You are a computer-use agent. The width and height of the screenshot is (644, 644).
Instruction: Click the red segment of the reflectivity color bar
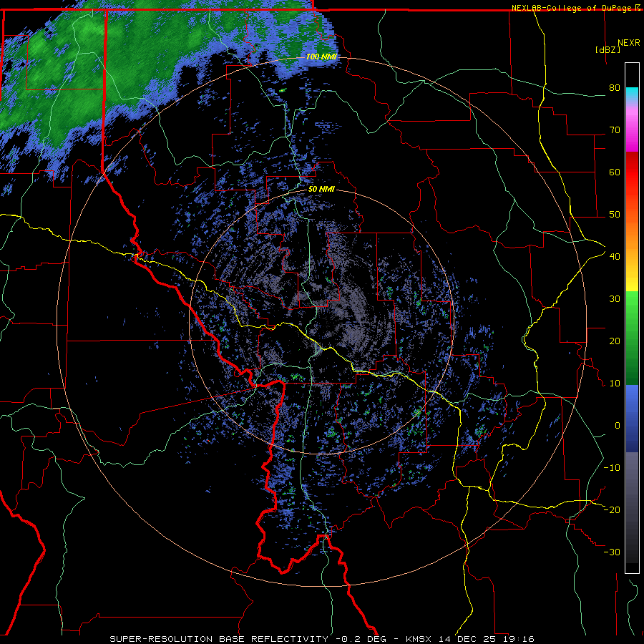coord(632,175)
